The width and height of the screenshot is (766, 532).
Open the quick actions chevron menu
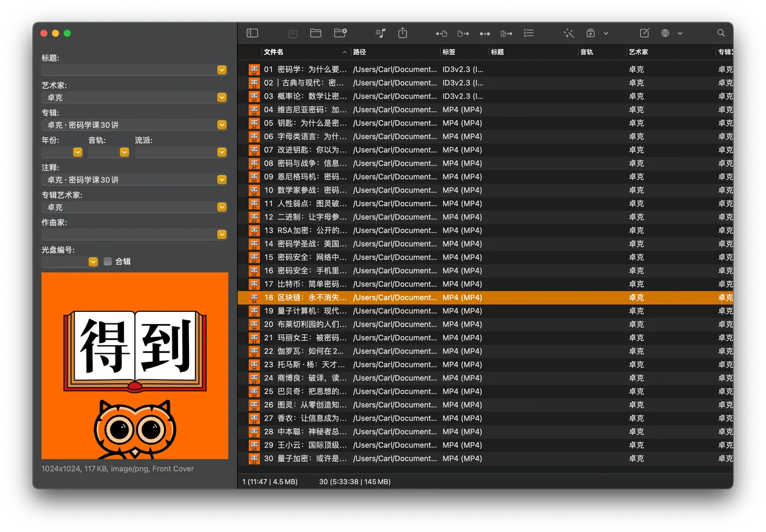(x=606, y=33)
